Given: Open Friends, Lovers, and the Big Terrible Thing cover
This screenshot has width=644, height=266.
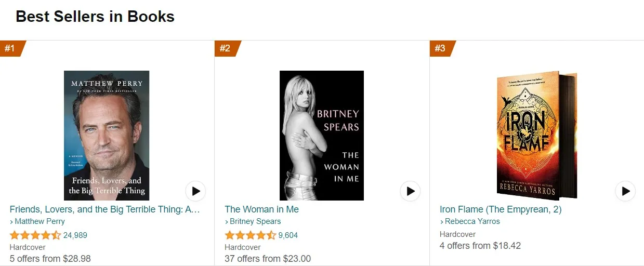Looking at the screenshot, I should click(x=107, y=136).
